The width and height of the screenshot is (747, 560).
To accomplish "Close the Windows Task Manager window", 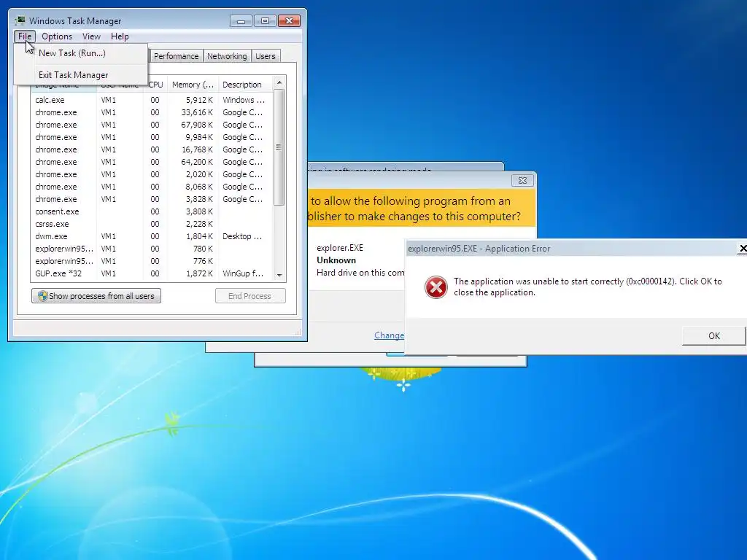I will pyautogui.click(x=289, y=21).
